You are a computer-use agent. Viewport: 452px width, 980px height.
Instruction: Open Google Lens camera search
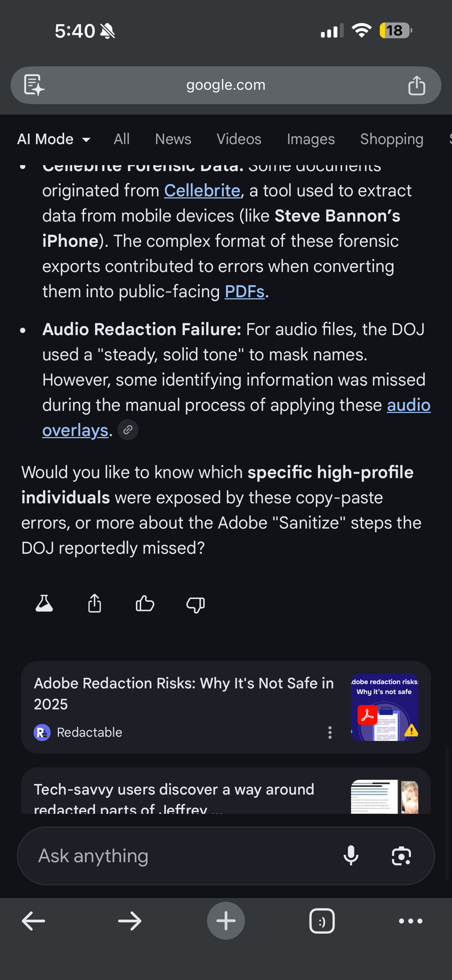point(402,856)
